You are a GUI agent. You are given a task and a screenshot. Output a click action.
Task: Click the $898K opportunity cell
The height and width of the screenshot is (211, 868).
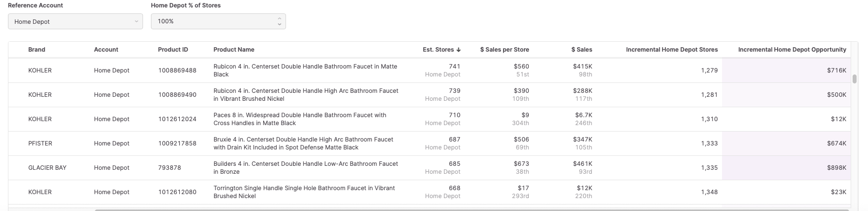pyautogui.click(x=836, y=168)
